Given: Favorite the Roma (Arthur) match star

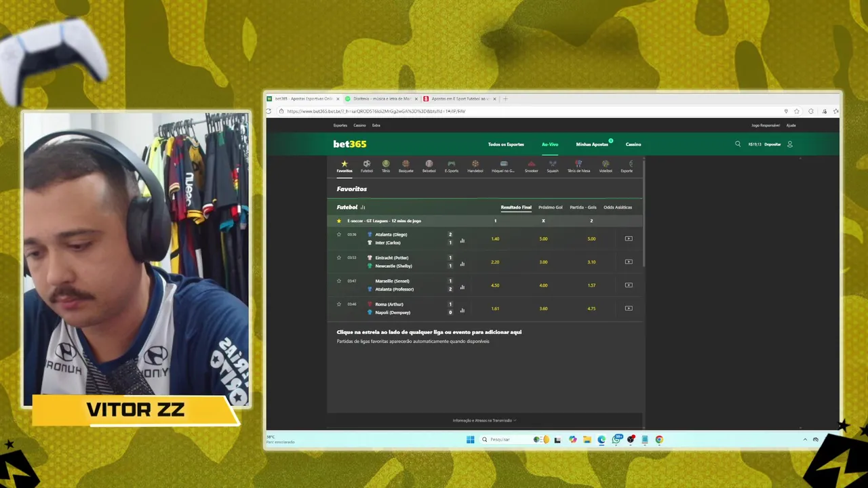Looking at the screenshot, I should pos(339,304).
